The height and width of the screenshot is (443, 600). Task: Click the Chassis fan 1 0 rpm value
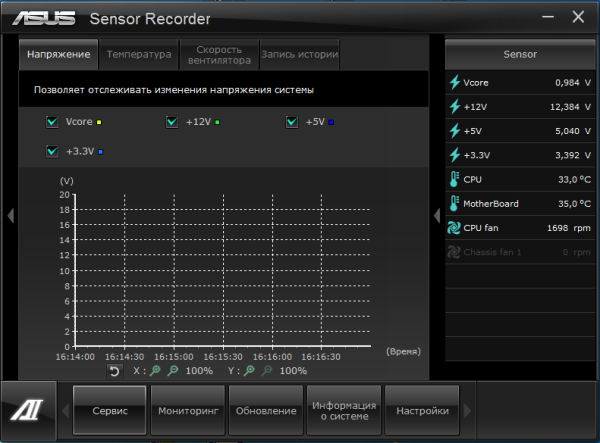click(x=576, y=252)
